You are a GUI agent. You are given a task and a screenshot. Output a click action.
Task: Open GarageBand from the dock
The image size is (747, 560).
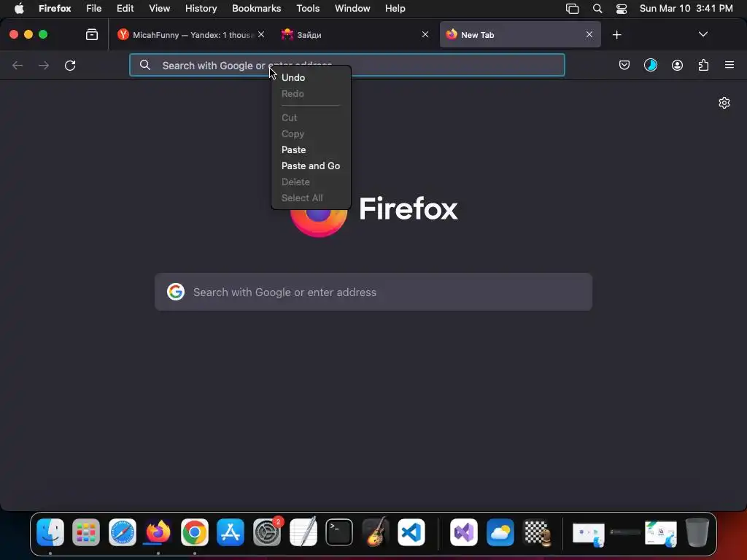376,532
